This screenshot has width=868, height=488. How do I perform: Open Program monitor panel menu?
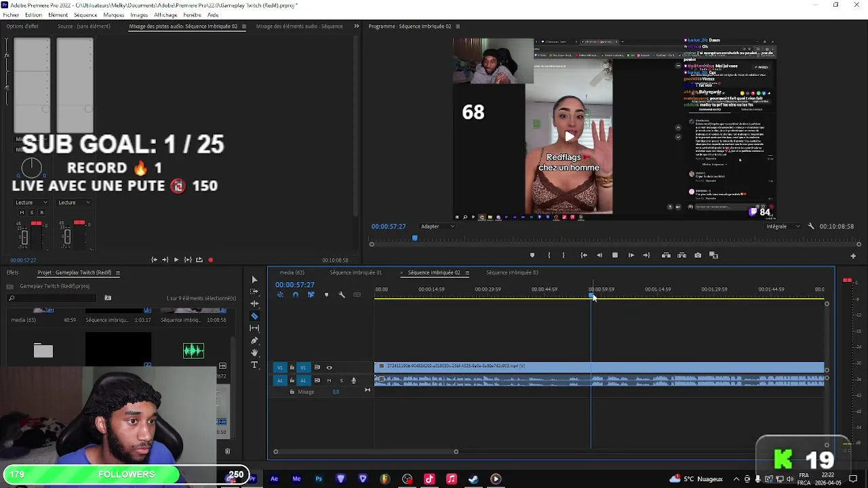(458, 26)
